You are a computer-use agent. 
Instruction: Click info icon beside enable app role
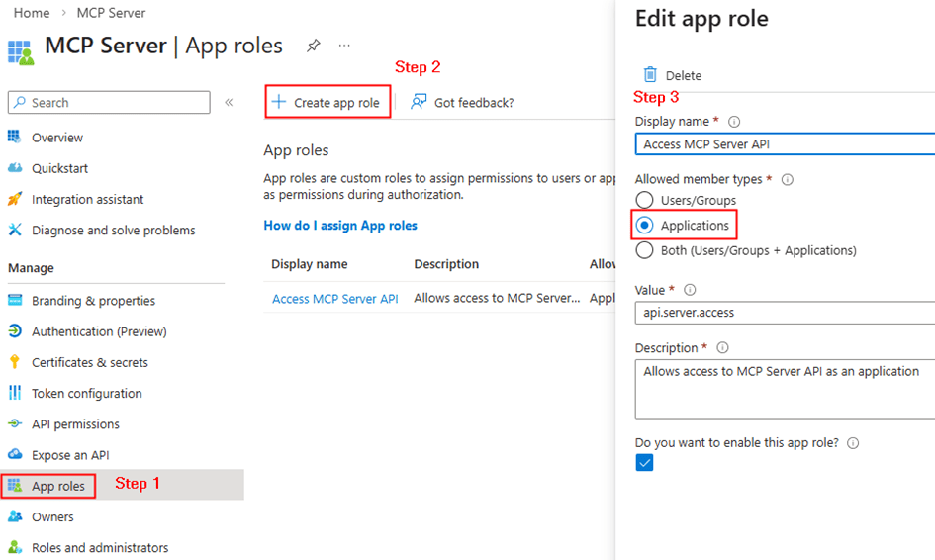853,443
